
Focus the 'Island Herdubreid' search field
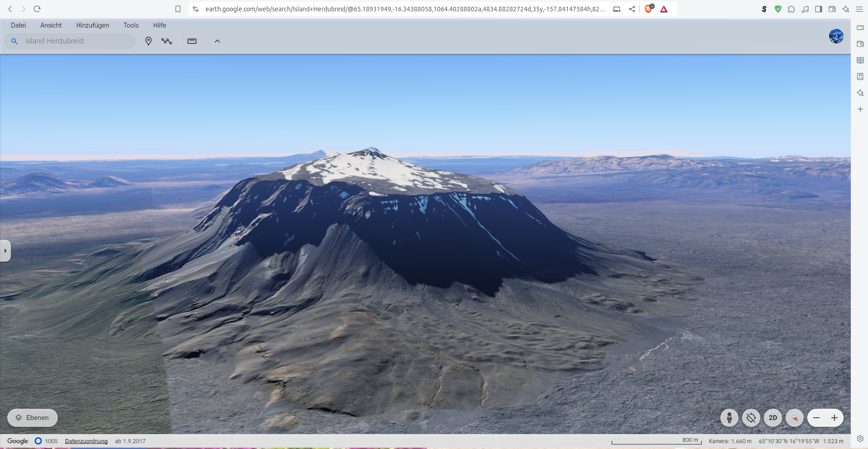click(70, 41)
